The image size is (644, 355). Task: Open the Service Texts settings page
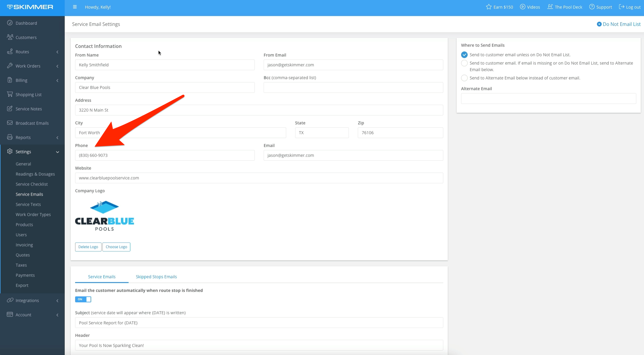[x=28, y=204]
